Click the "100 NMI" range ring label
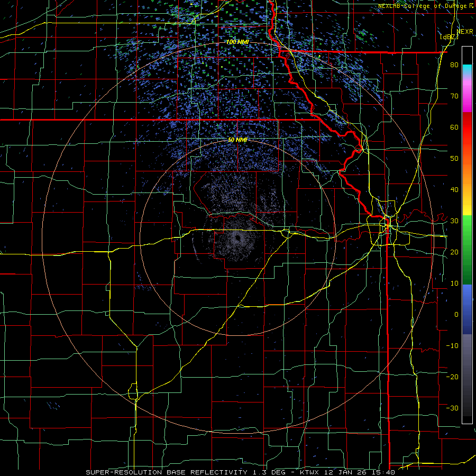476x476 pixels. click(237, 42)
